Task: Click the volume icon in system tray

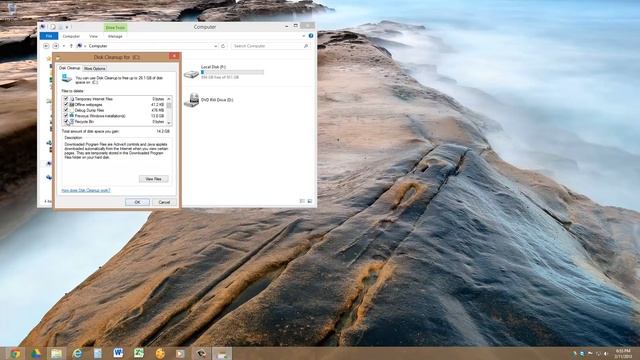Action: coord(606,353)
